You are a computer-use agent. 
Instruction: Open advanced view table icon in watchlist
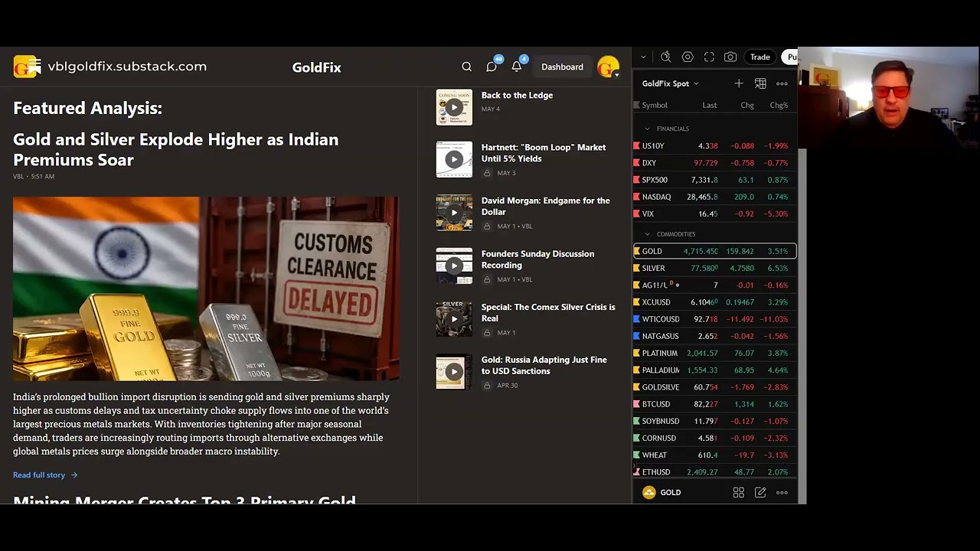[760, 83]
